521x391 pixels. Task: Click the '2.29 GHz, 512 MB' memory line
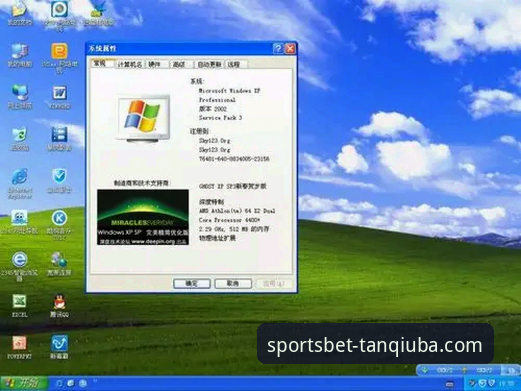coord(234,229)
